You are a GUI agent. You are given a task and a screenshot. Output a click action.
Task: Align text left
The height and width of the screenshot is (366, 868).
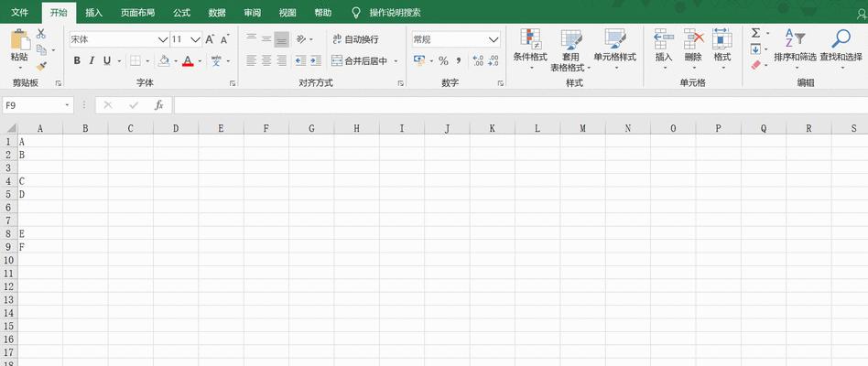[x=251, y=60]
